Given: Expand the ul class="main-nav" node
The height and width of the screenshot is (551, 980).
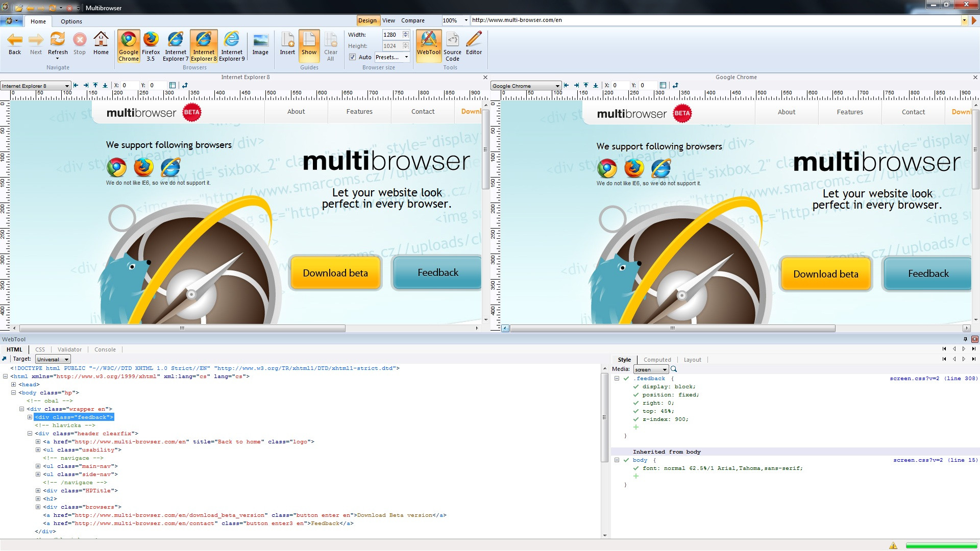Looking at the screenshot, I should 38,466.
